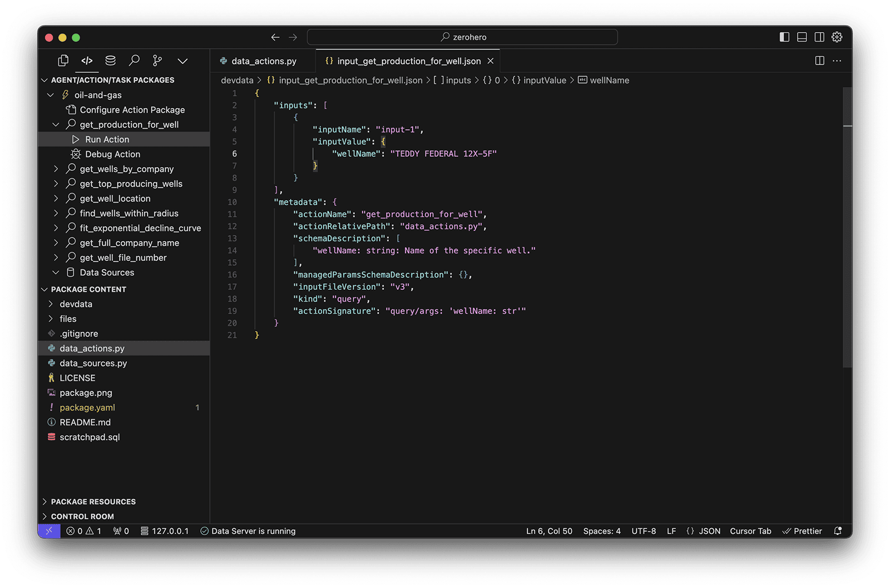Expand the CONTROL ROOM section

(82, 516)
